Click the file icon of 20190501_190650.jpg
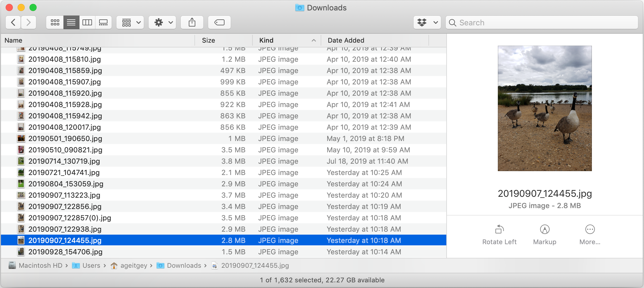 [x=21, y=139]
